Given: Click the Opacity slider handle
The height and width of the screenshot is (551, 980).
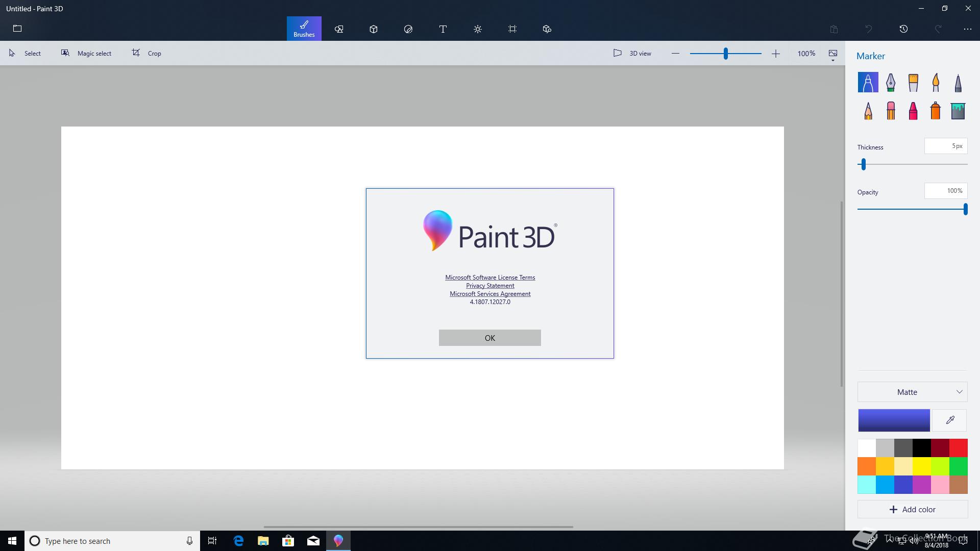Looking at the screenshot, I should (x=965, y=209).
